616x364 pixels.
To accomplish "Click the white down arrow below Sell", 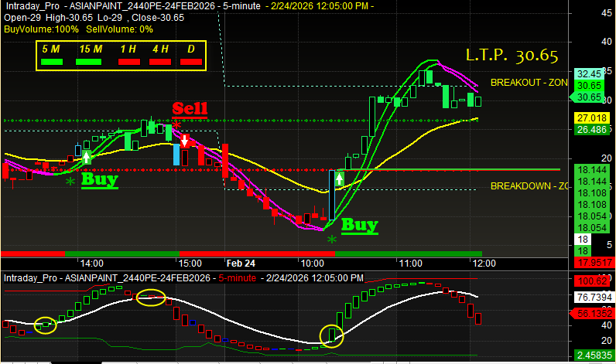I will (184, 141).
